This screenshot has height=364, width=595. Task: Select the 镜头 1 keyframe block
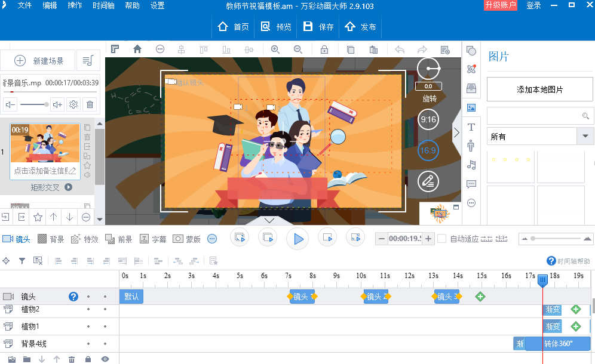pos(302,297)
